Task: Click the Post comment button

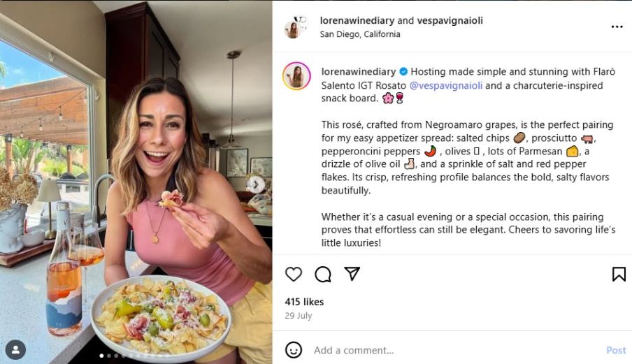Action: coord(616,350)
